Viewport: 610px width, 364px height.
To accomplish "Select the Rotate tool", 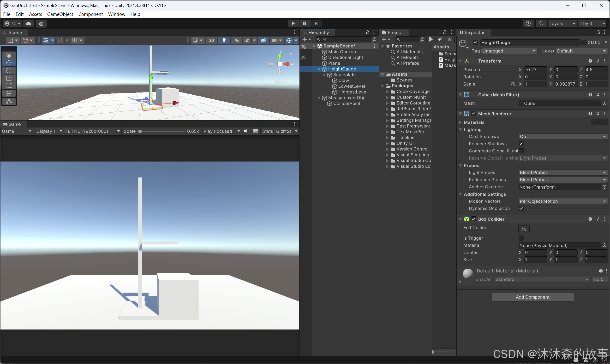I will coord(9,70).
